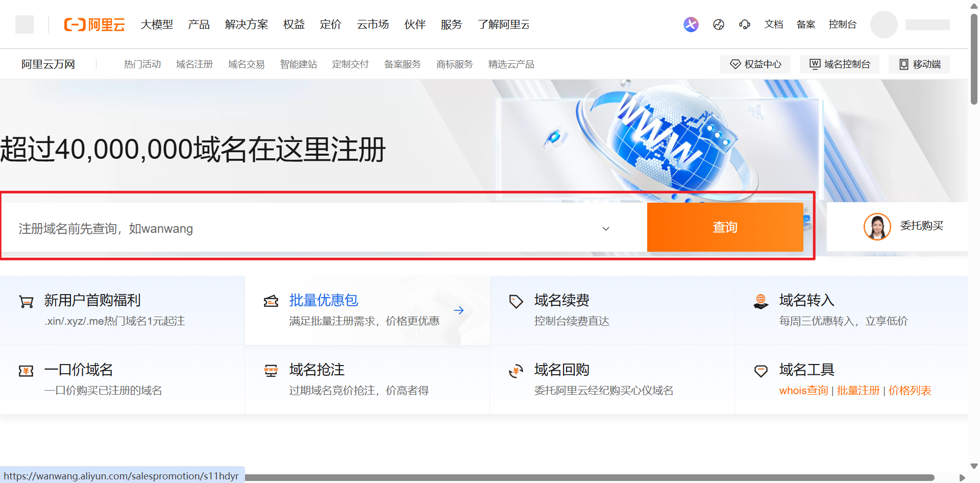980x483 pixels.
Task: Select the 域名注册 tab
Action: [x=194, y=64]
